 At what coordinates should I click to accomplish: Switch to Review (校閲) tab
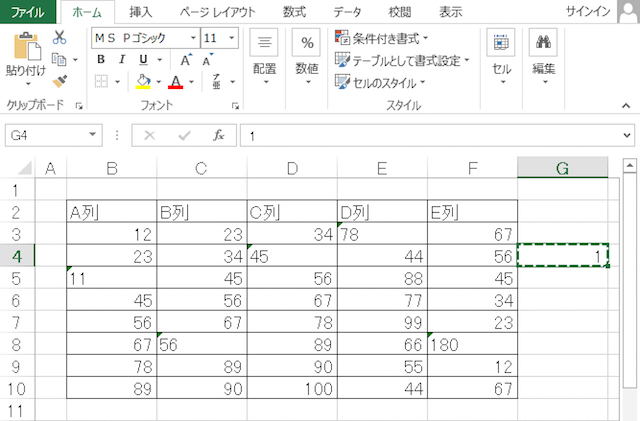(399, 12)
